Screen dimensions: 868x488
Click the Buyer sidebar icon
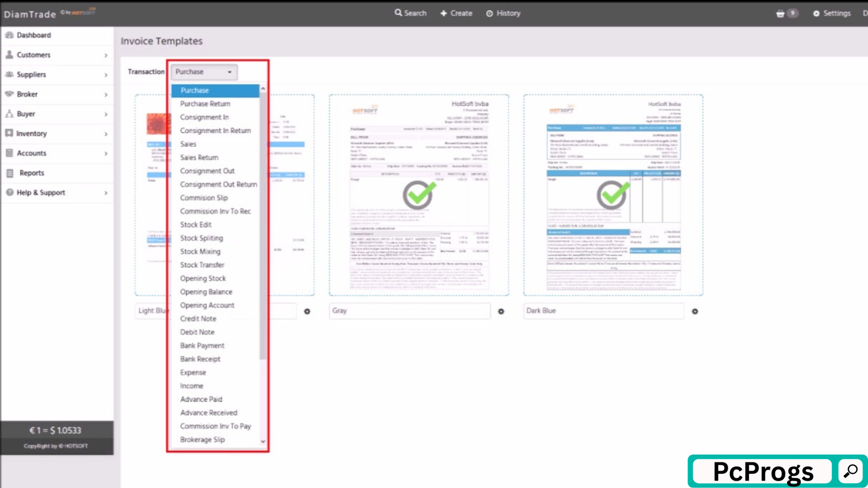[9, 113]
